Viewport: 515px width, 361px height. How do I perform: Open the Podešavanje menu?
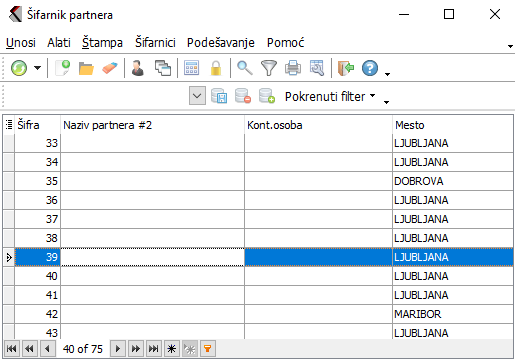pyautogui.click(x=221, y=43)
